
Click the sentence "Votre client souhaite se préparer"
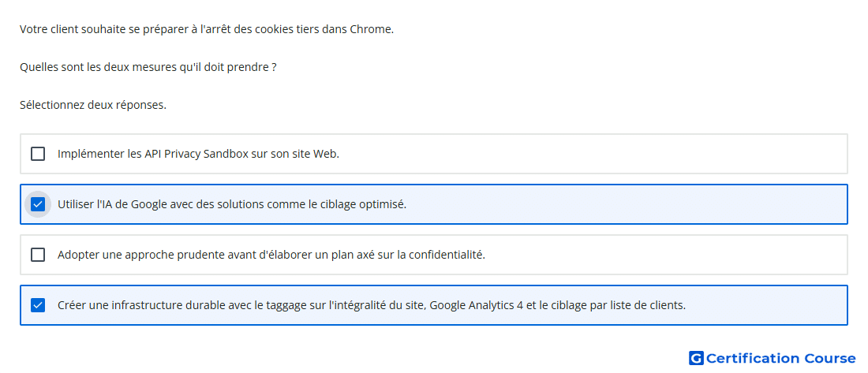(207, 29)
